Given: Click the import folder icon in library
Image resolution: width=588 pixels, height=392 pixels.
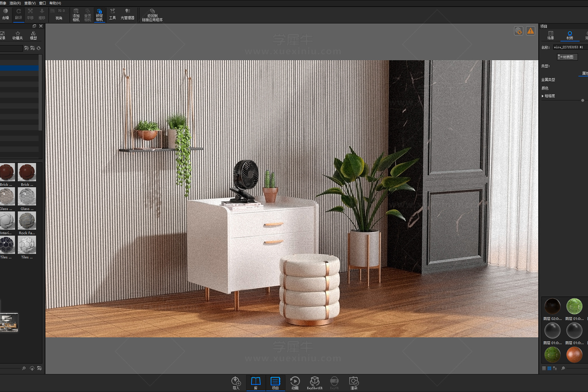Looking at the screenshot, I should [32, 48].
